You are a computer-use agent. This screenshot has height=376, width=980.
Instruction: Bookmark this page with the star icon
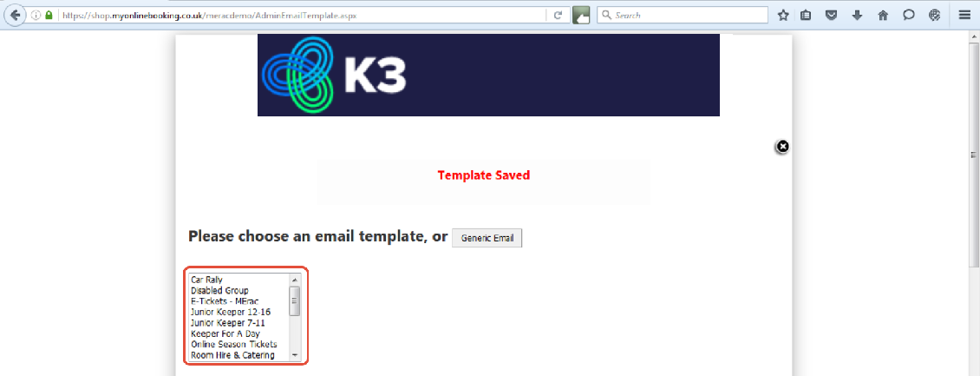coord(782,15)
